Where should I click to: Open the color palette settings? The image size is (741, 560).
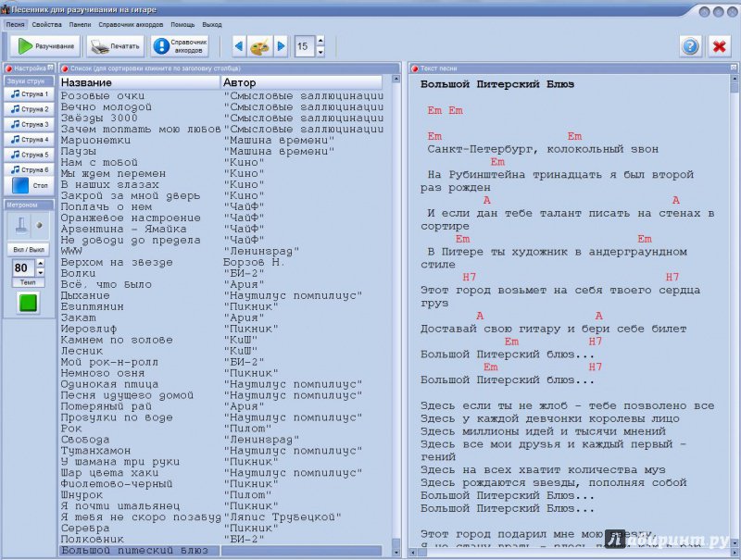click(259, 46)
